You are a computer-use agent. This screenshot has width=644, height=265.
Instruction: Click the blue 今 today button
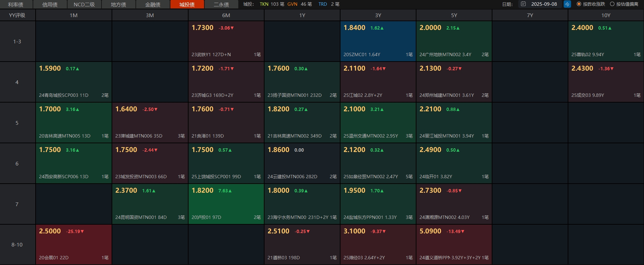coord(567,4)
